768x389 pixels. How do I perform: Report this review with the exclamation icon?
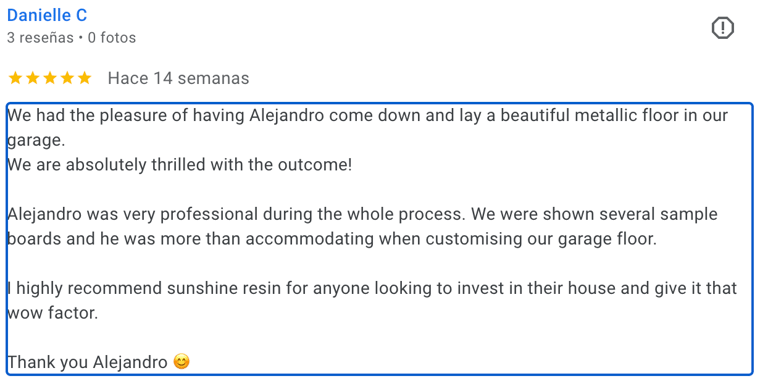pos(722,28)
